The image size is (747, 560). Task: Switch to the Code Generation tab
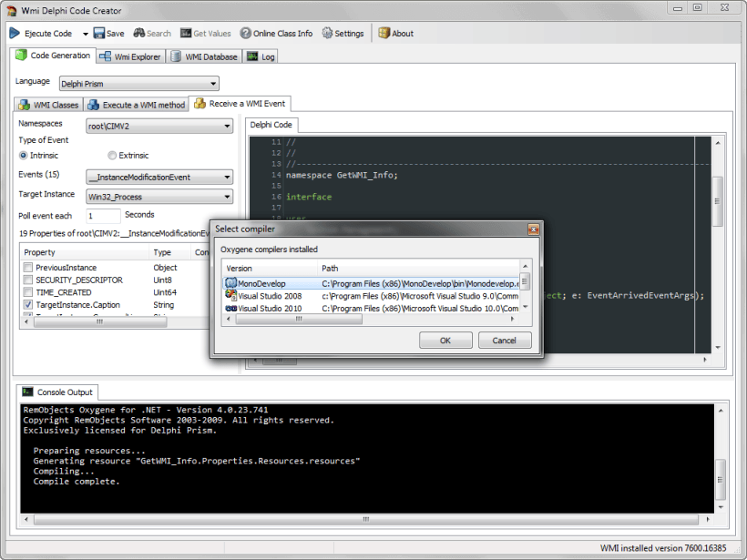(53, 56)
